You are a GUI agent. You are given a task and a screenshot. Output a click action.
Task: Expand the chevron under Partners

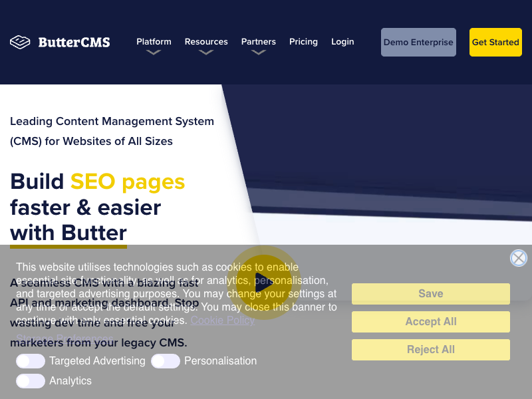pyautogui.click(x=259, y=53)
